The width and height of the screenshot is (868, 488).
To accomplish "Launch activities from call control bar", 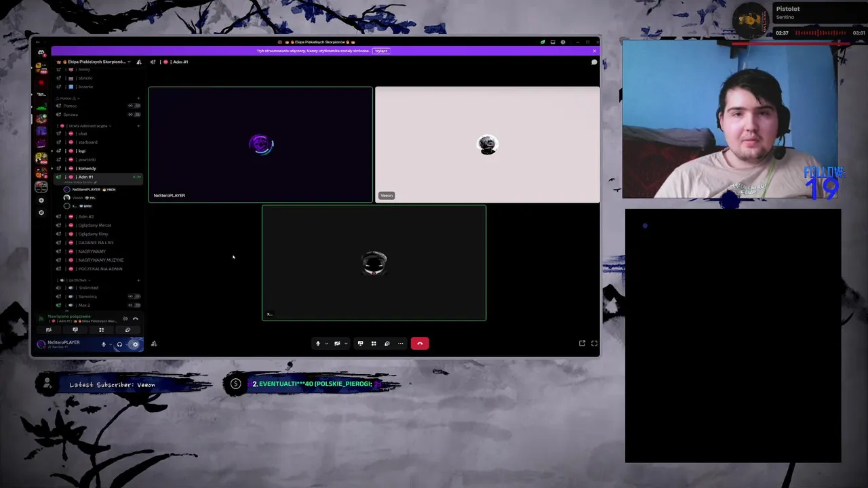I will point(374,344).
